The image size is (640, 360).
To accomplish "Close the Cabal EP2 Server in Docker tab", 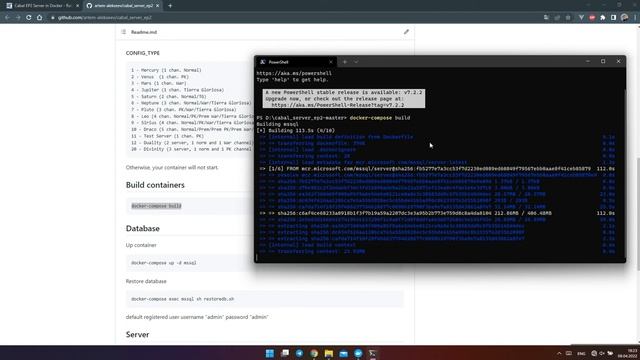I will point(78,6).
